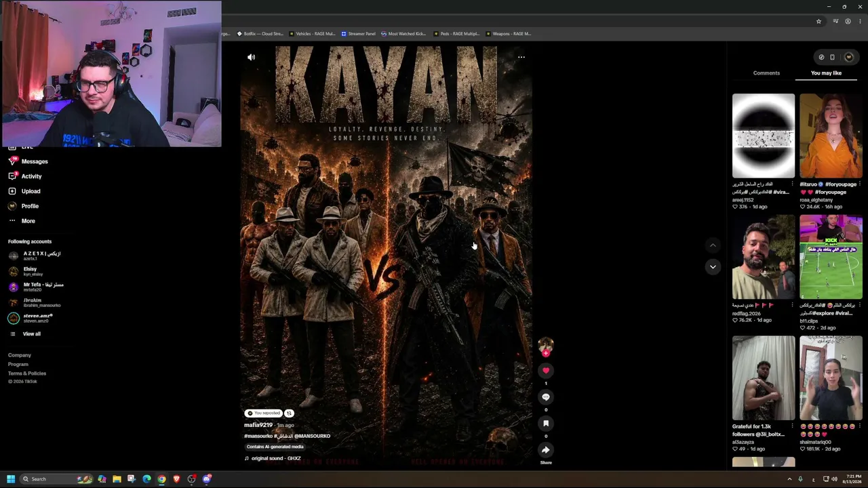Click the Contains AI-generated media label
The image size is (868, 488).
coord(275,447)
